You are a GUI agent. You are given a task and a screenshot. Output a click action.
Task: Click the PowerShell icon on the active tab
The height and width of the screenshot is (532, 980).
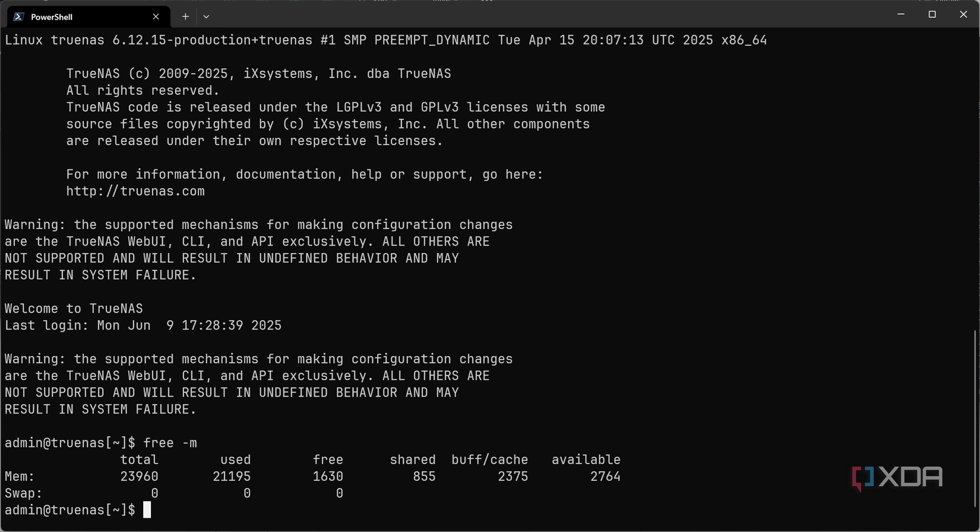coord(18,17)
